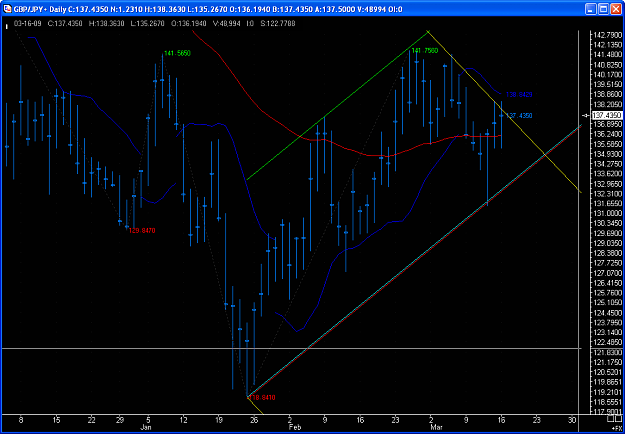Click the green 141.7560 swing high label
The width and height of the screenshot is (625, 434).
click(425, 51)
